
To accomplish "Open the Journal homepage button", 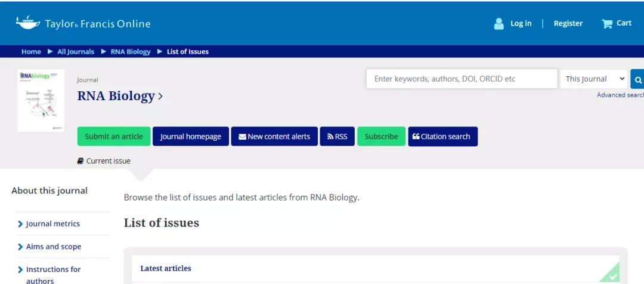I will [x=190, y=137].
